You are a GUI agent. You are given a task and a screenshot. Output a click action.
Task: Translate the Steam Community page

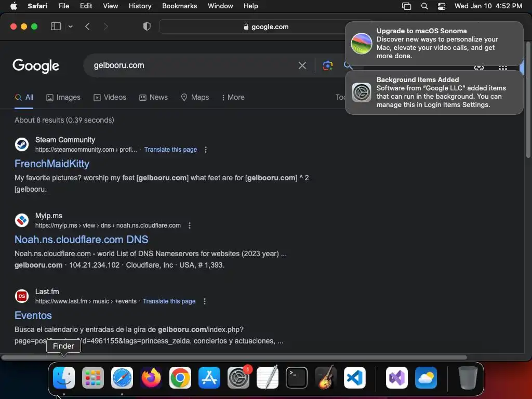[x=170, y=150]
